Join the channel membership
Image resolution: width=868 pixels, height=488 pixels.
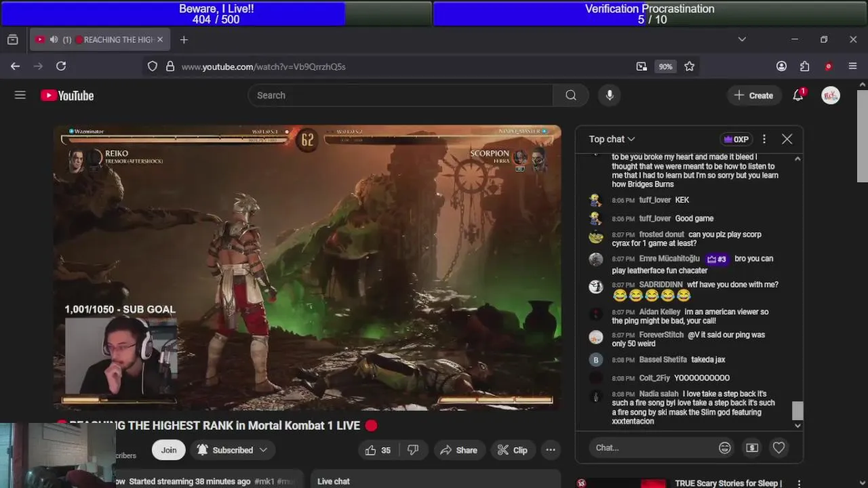pyautogui.click(x=169, y=450)
